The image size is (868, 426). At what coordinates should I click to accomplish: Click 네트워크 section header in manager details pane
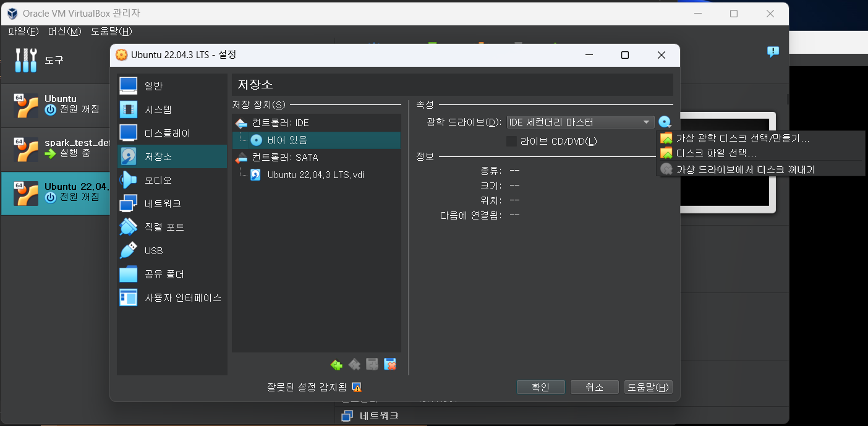click(378, 415)
